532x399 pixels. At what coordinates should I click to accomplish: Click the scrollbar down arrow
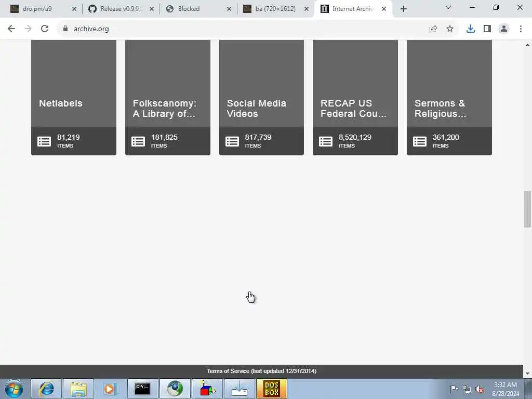click(527, 374)
